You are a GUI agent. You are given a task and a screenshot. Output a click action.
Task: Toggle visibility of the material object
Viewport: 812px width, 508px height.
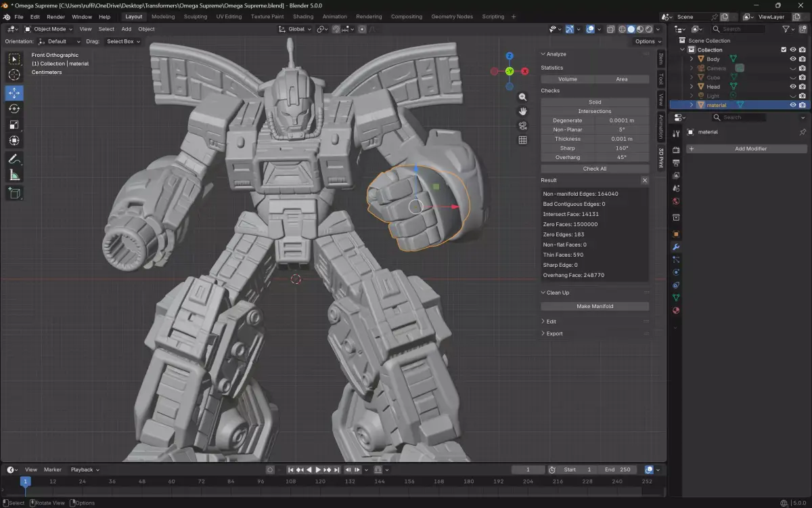tap(792, 105)
